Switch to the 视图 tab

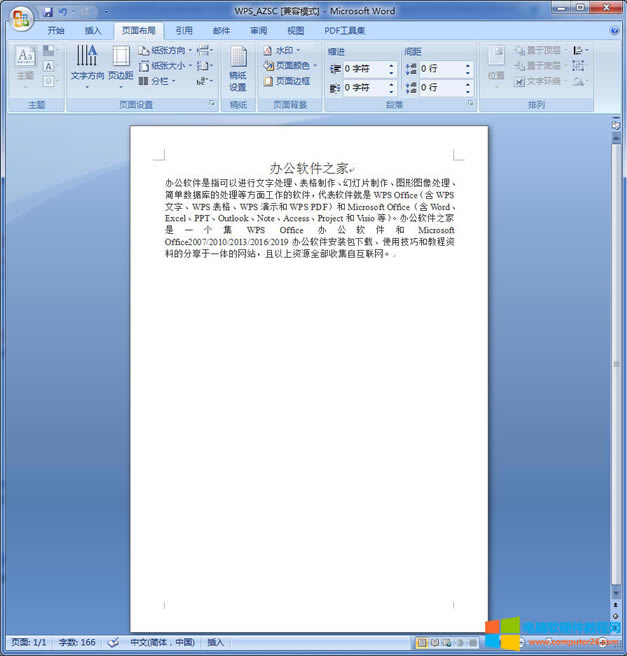tap(296, 31)
